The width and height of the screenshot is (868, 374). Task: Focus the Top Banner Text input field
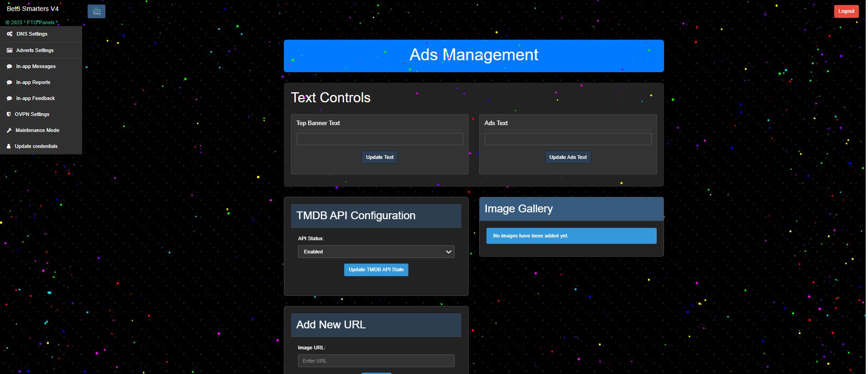tap(380, 139)
